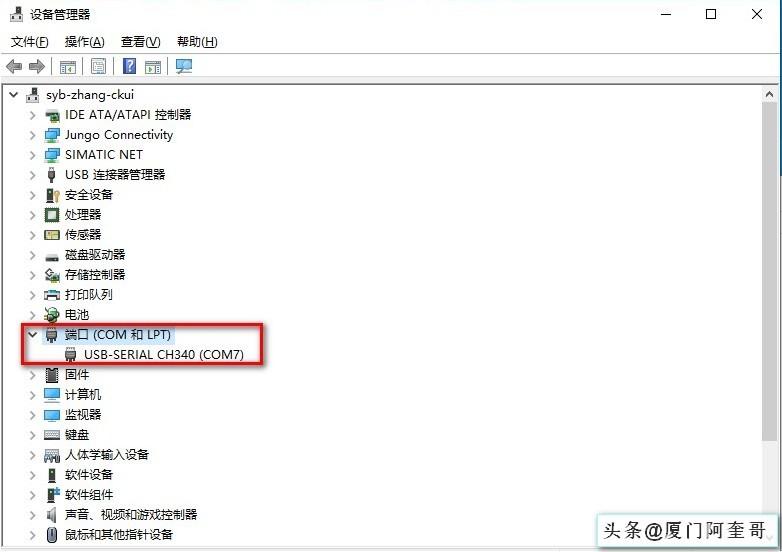Click the Back arrow toolbar icon
The width and height of the screenshot is (782, 552).
point(14,66)
